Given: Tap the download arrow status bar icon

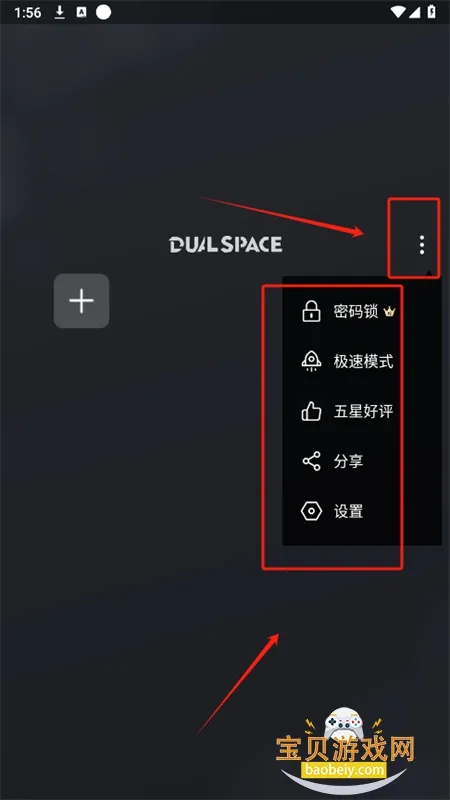Looking at the screenshot, I should [x=60, y=12].
